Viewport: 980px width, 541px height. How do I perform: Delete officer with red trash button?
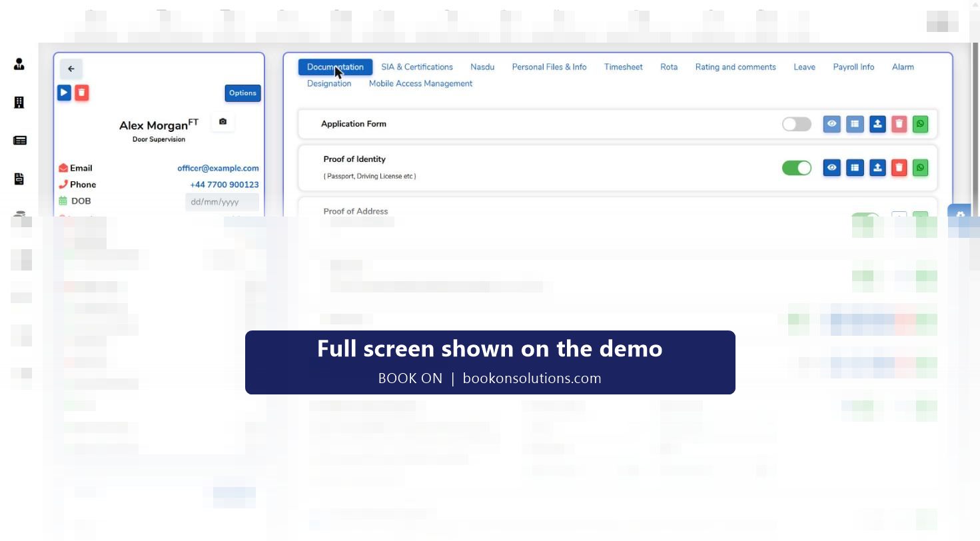point(81,93)
